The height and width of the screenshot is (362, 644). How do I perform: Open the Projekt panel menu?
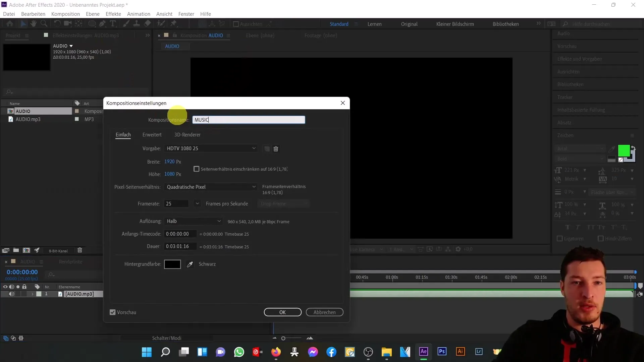(x=27, y=36)
